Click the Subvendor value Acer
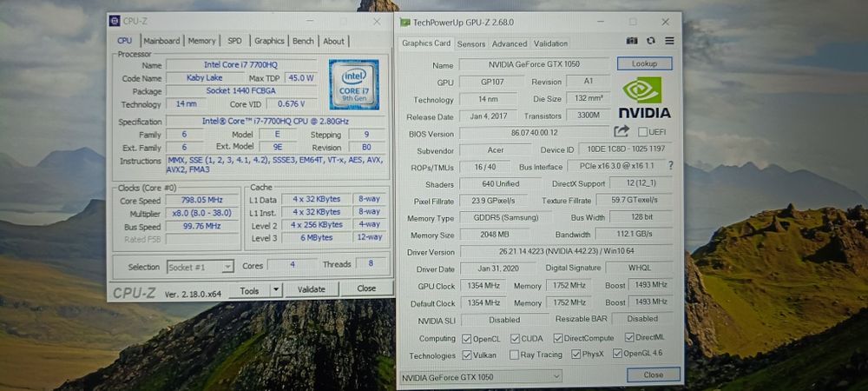Screen dimensions: 868x391 [x=495, y=150]
